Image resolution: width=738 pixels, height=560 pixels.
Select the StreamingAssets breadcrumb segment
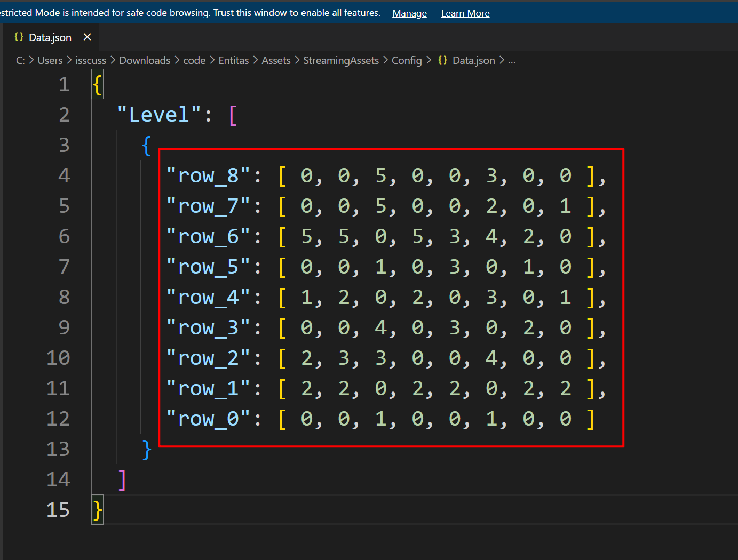coord(341,60)
